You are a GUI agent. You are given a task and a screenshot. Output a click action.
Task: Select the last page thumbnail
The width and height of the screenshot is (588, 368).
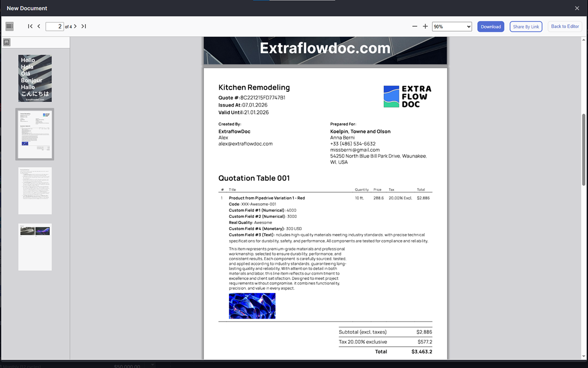coord(35,247)
